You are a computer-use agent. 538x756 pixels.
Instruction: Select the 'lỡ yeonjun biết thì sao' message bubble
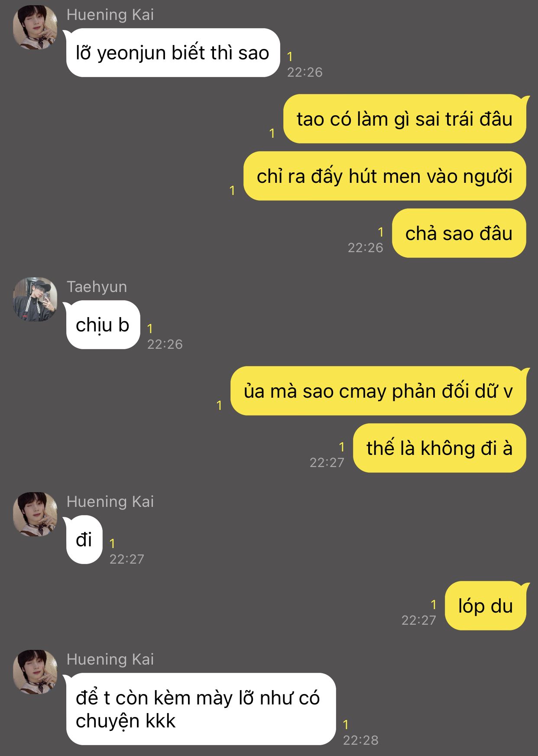pos(172,53)
